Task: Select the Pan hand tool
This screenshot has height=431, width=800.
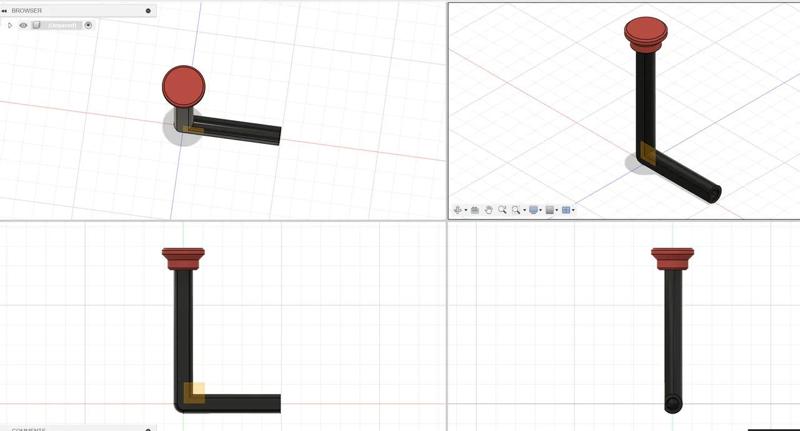Action: [x=488, y=210]
